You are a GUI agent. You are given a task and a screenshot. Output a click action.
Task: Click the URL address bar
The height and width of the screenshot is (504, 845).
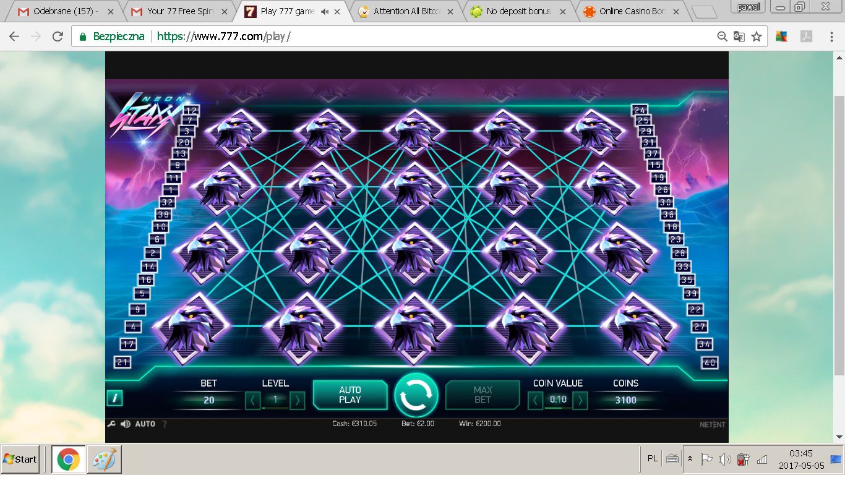click(x=433, y=36)
